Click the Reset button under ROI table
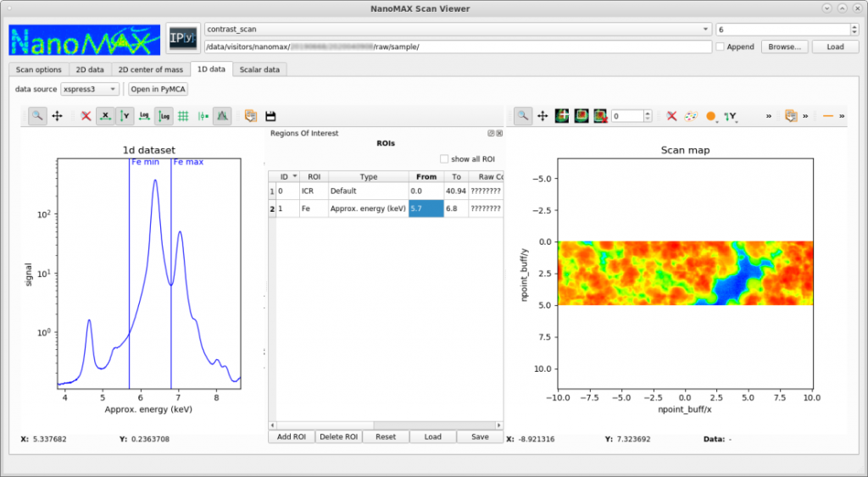 point(386,436)
